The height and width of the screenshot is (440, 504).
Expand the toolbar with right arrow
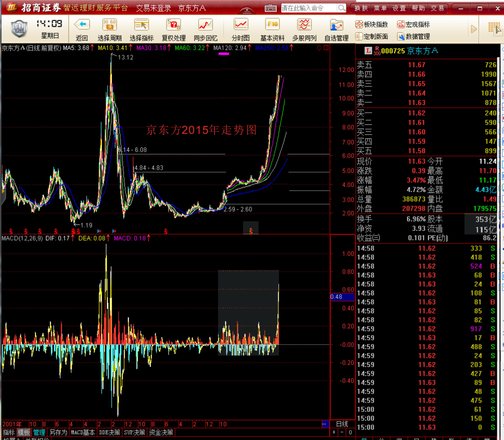[x=474, y=29]
